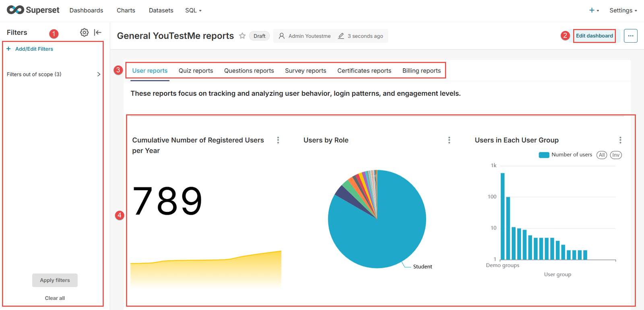Select all series with the All legend button
The width and height of the screenshot is (644, 310).
(x=602, y=155)
